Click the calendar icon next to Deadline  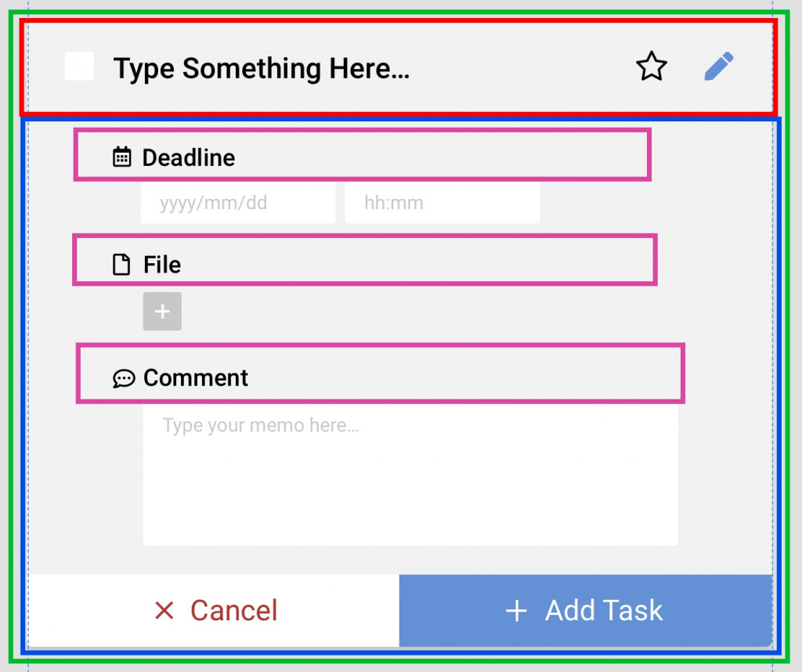pos(121,157)
